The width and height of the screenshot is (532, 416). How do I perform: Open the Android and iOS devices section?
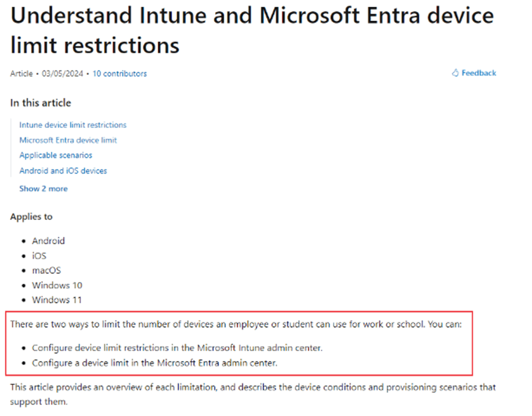tap(63, 171)
